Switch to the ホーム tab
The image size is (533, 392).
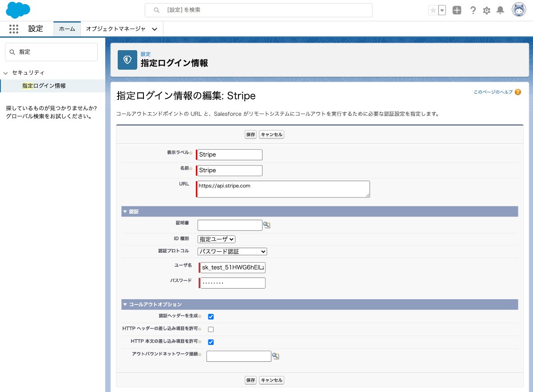click(x=67, y=29)
